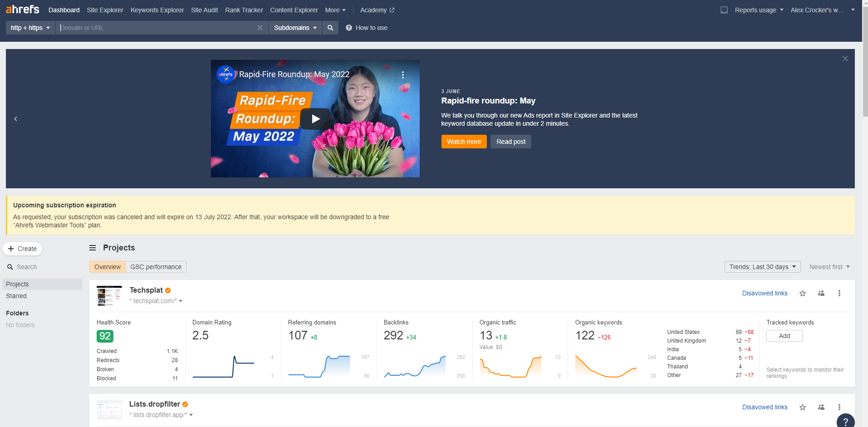
Task: Open the video's three-dot options menu
Action: pyautogui.click(x=403, y=75)
